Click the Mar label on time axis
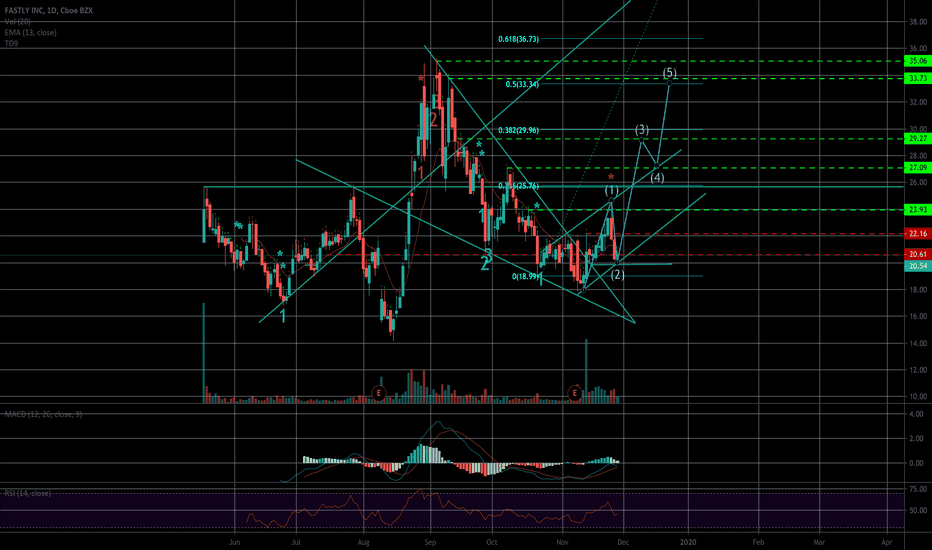 (819, 542)
